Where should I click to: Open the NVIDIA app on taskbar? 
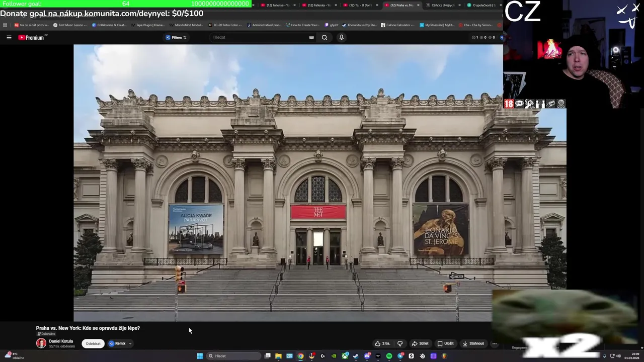[x=334, y=356]
